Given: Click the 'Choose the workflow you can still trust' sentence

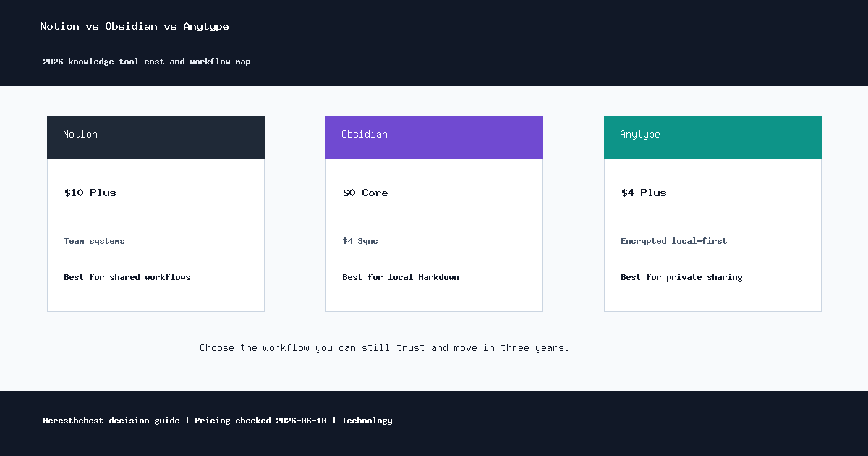Looking at the screenshot, I should (385, 347).
